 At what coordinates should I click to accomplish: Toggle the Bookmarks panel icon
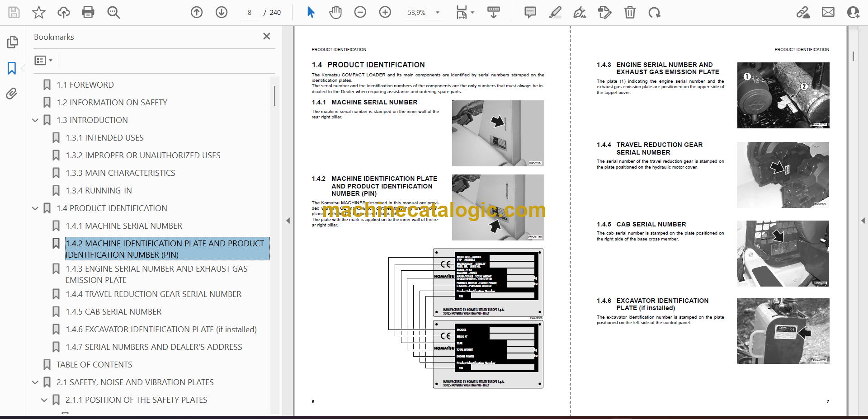pyautogui.click(x=12, y=68)
